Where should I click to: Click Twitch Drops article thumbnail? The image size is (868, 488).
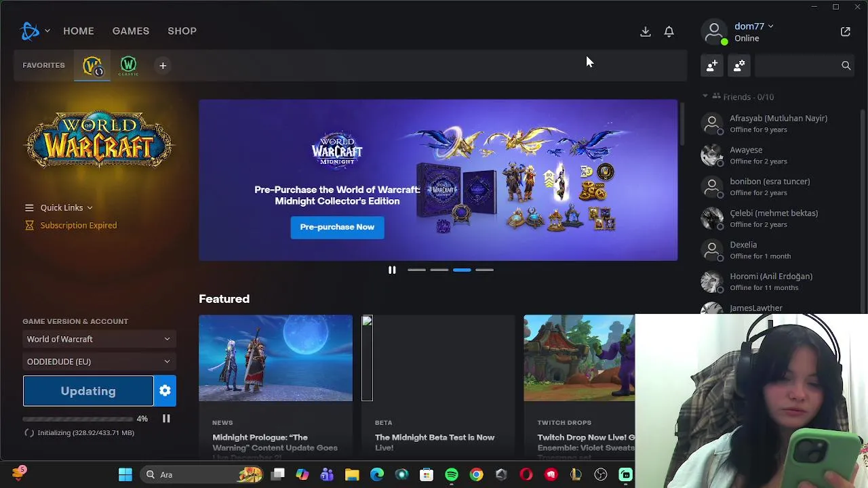point(579,358)
